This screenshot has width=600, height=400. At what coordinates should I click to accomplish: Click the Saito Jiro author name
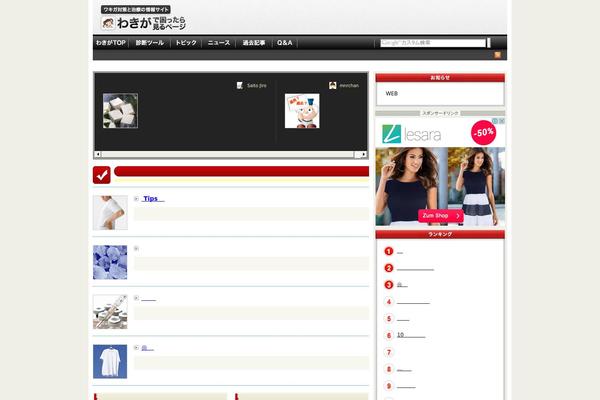256,85
